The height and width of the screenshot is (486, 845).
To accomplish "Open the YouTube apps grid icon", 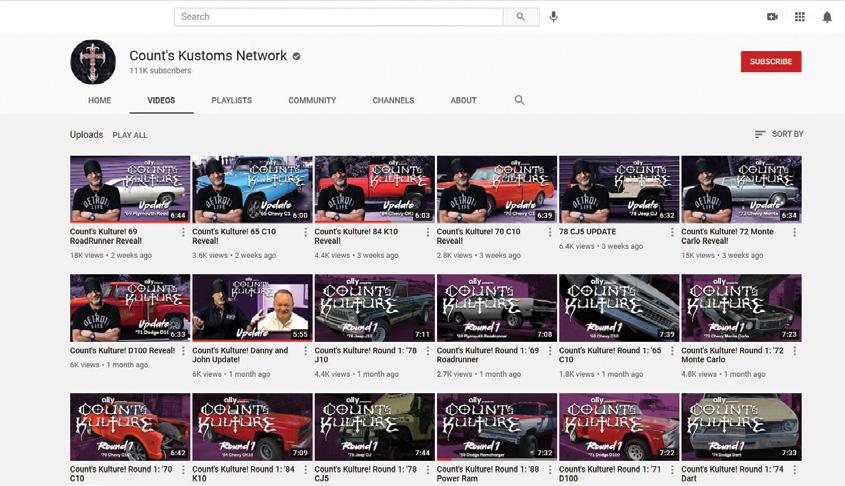I will [800, 17].
